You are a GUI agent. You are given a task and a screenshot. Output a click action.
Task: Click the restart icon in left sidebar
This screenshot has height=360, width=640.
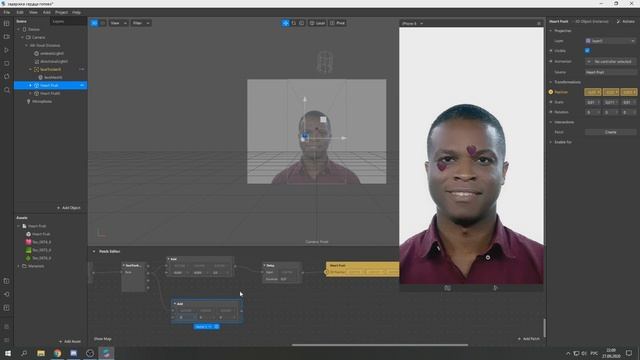tap(7, 76)
